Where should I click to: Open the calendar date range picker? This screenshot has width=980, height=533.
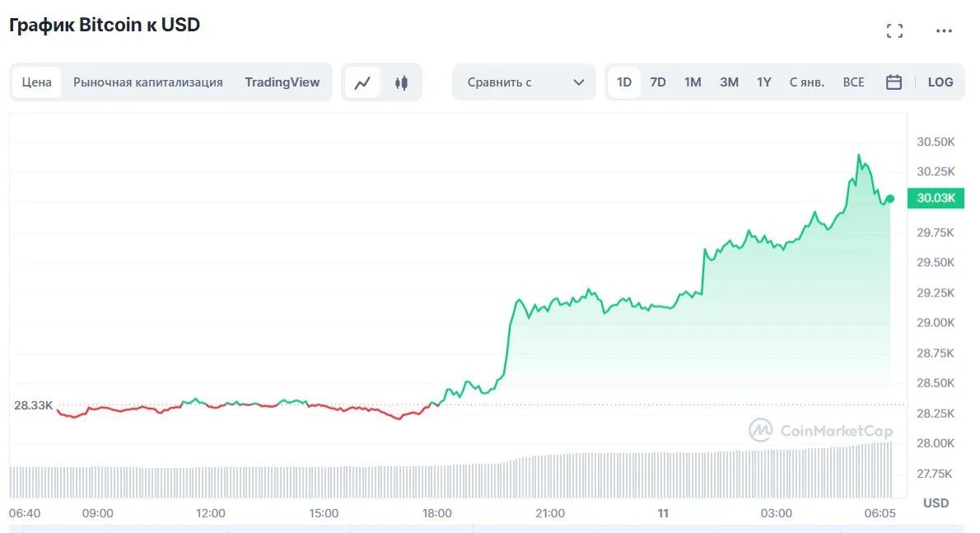click(894, 82)
